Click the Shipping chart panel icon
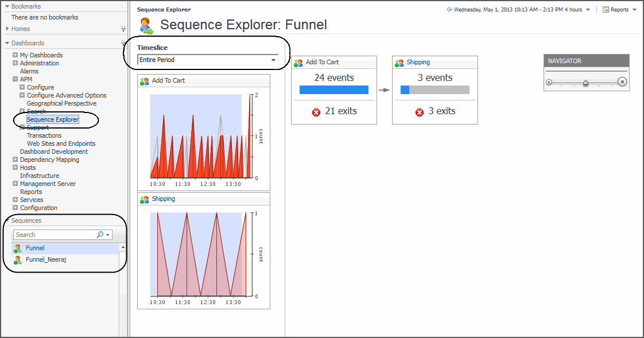This screenshot has width=644, height=338. 145,199
